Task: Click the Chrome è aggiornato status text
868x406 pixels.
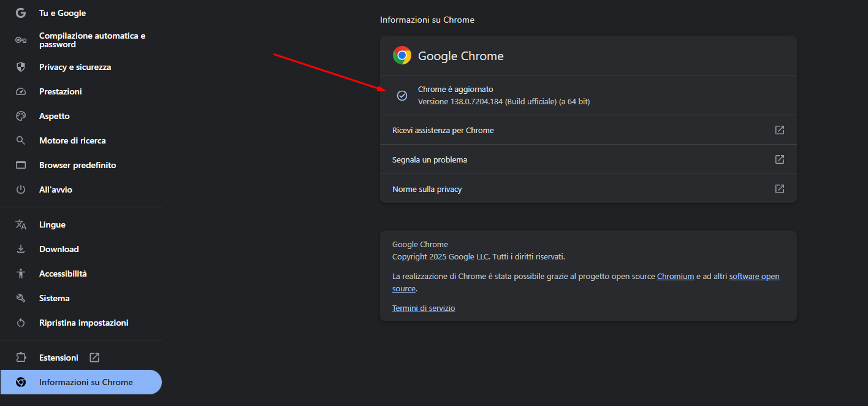Action: pyautogui.click(x=455, y=90)
